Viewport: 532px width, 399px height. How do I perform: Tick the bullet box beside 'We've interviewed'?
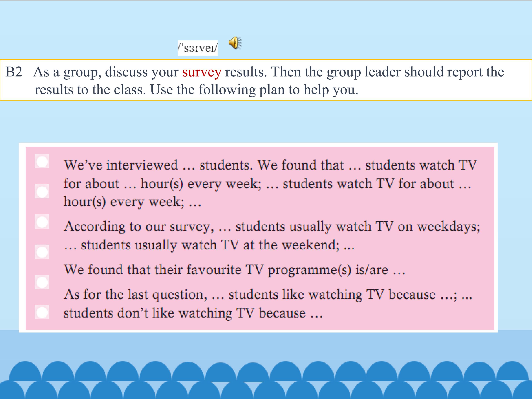click(42, 161)
